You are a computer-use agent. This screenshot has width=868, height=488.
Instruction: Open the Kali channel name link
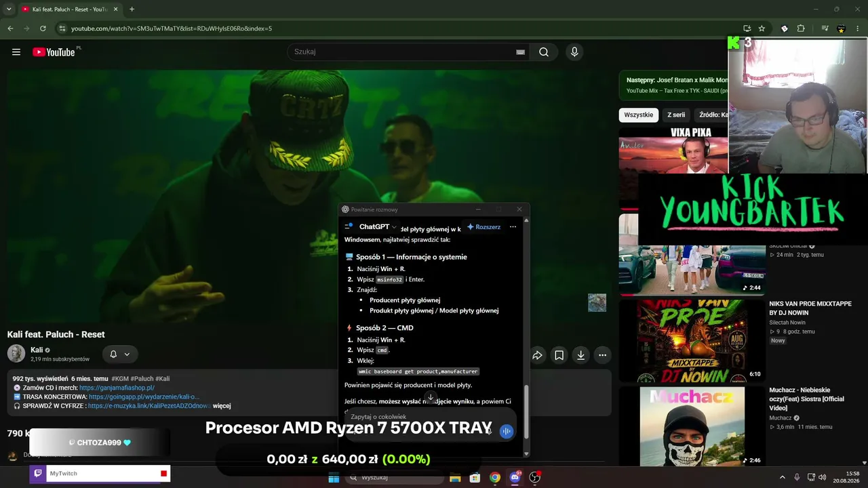(x=37, y=350)
